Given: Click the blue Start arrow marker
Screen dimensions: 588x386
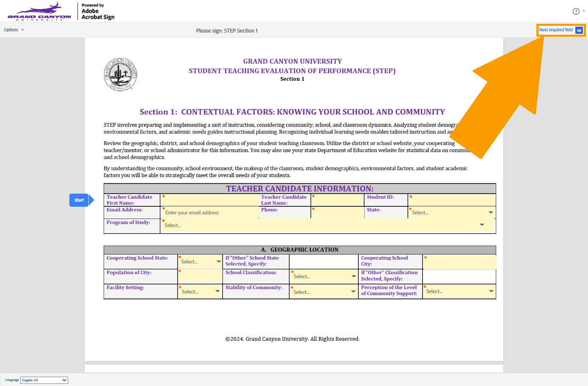Looking at the screenshot, I should click(x=82, y=200).
